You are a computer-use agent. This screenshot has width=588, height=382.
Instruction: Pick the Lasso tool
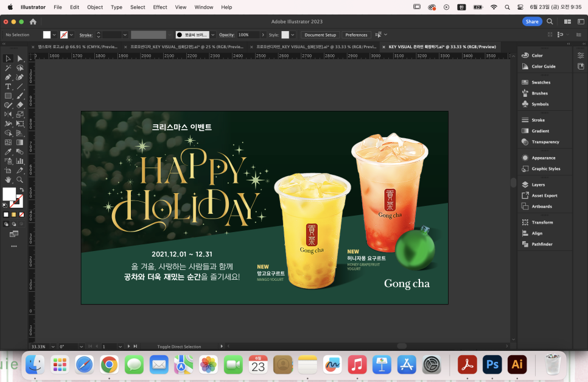[20, 68]
